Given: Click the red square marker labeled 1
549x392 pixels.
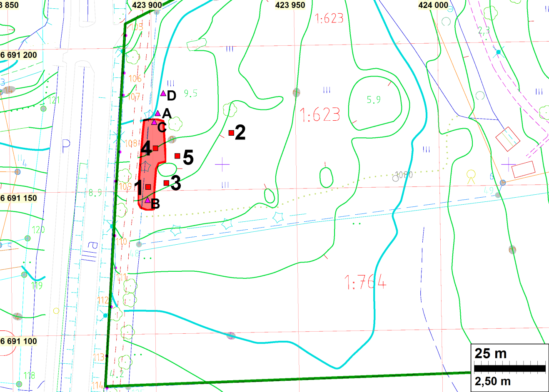Looking at the screenshot, I should (x=148, y=187).
